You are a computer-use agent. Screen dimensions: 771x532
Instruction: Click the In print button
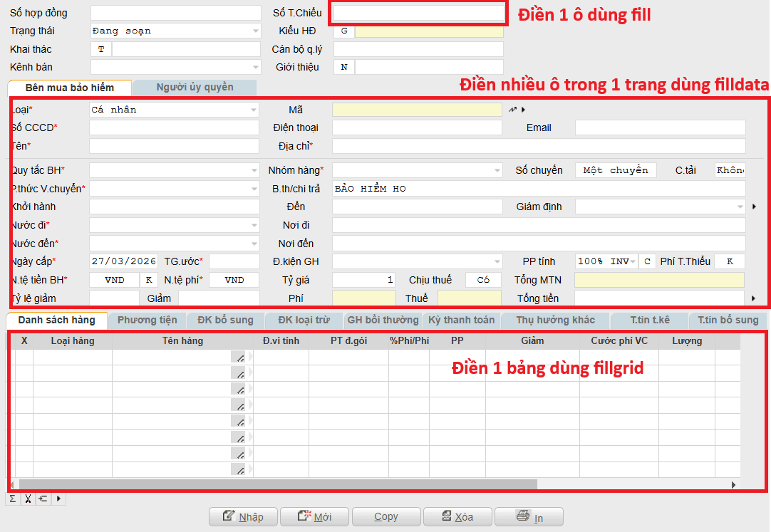point(529,517)
